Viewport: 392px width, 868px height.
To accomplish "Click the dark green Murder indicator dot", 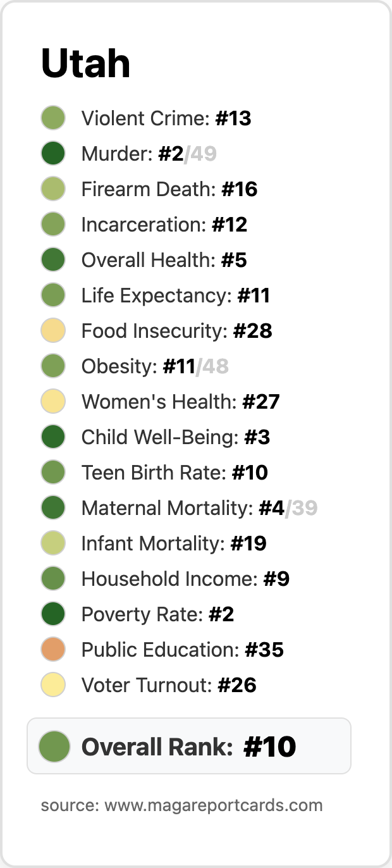I will (53, 154).
